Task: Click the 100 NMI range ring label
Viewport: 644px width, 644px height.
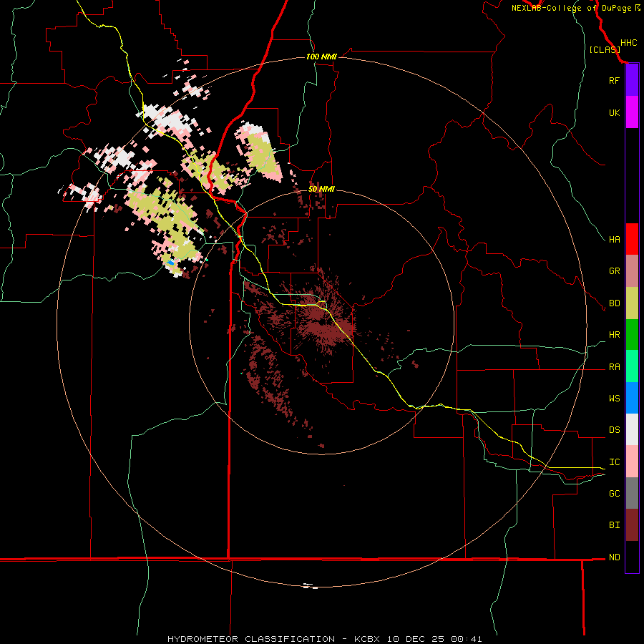Action: pyautogui.click(x=321, y=57)
